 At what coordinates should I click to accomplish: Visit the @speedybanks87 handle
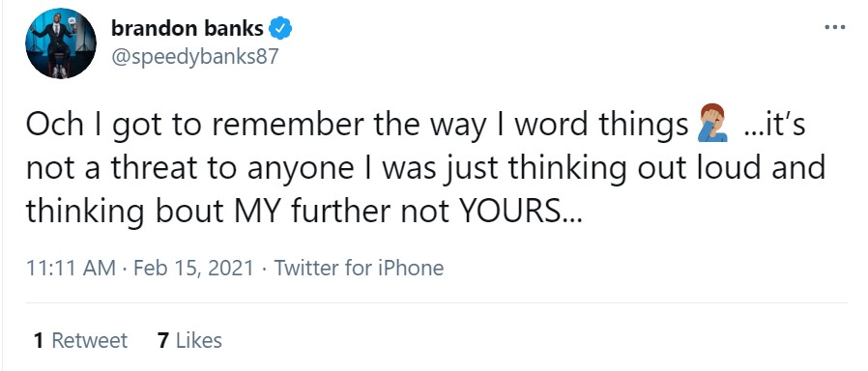tap(195, 57)
